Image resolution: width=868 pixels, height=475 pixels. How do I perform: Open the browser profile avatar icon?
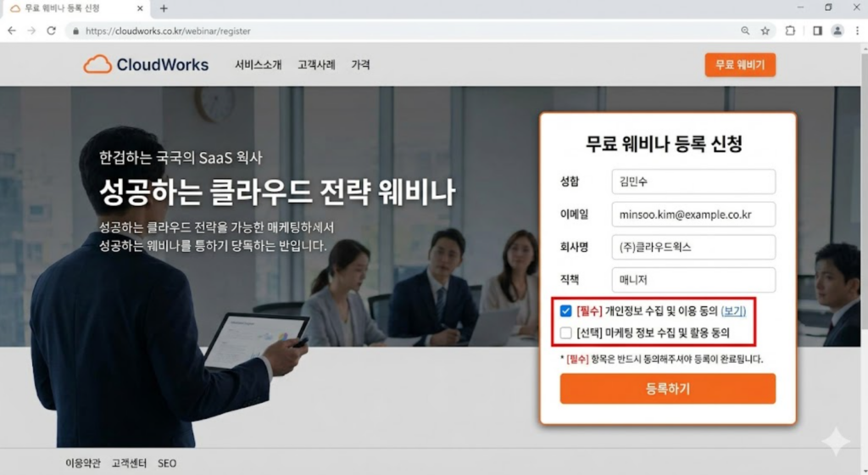(837, 31)
